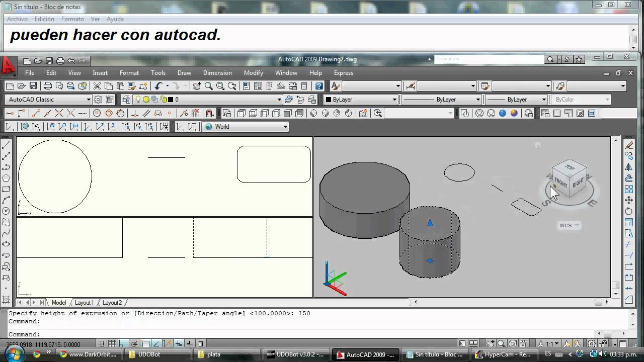Screen dimensions: 644x362
Task: Click the big red AutoCAD application menu button
Action: coord(8,66)
